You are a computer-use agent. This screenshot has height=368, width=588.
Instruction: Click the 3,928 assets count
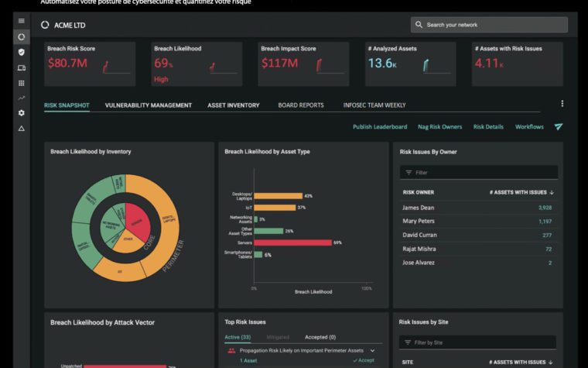[x=545, y=208]
